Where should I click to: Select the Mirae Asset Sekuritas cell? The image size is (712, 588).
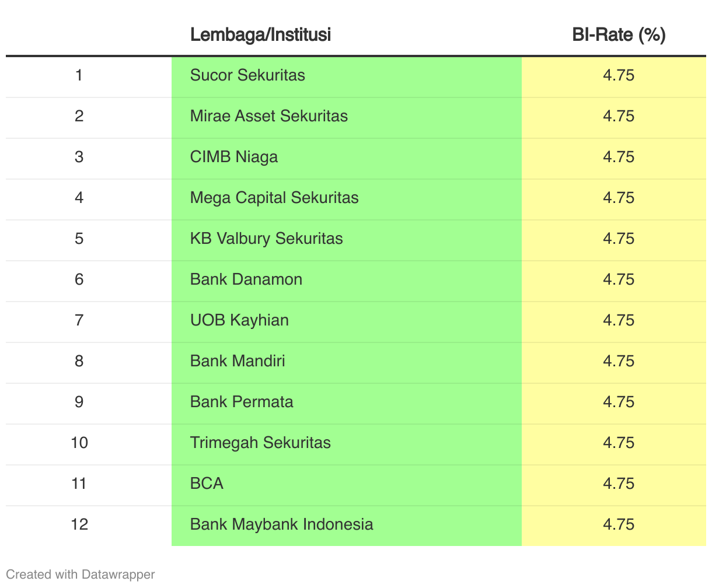tap(268, 117)
